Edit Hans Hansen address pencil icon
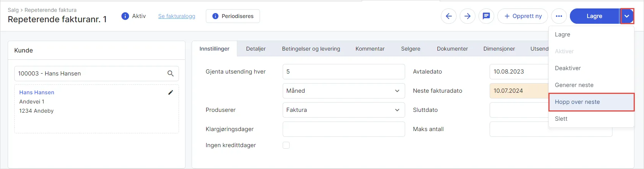The height and width of the screenshot is (169, 644). coord(171,92)
